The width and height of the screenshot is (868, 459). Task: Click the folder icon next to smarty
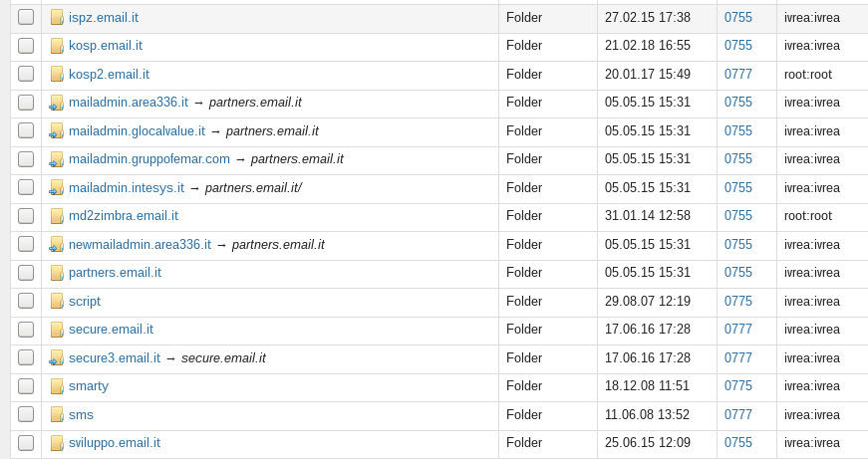[x=57, y=386]
